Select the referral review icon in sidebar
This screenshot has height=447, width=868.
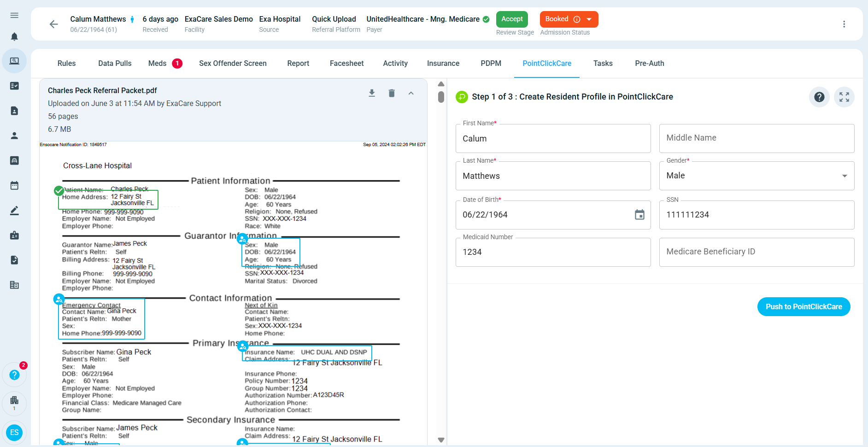point(14,61)
